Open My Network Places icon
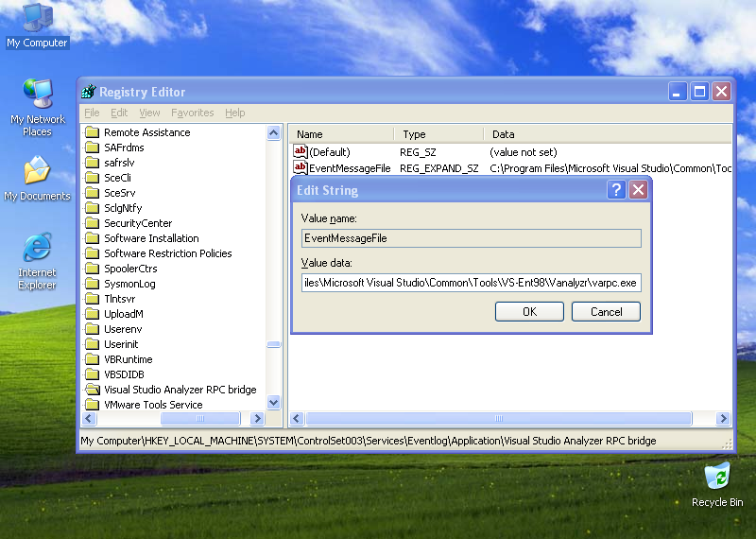The width and height of the screenshot is (756, 539). pyautogui.click(x=37, y=96)
